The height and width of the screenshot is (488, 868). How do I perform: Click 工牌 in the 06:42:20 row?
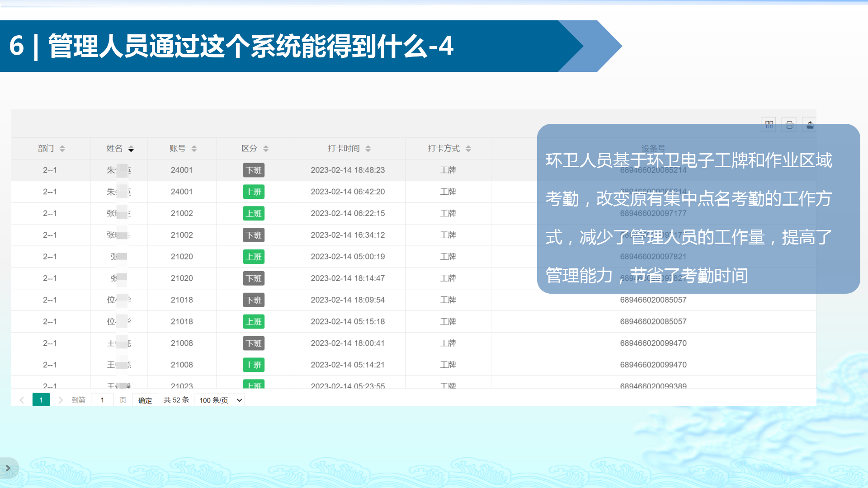[x=448, y=192]
